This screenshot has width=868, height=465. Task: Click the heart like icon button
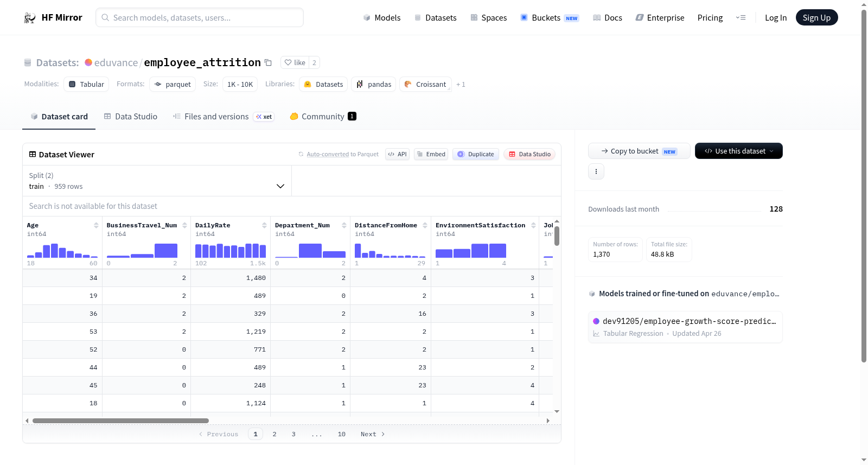(295, 62)
